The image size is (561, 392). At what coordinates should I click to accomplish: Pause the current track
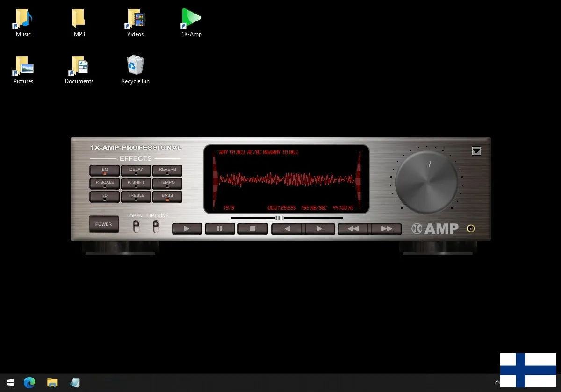point(220,229)
